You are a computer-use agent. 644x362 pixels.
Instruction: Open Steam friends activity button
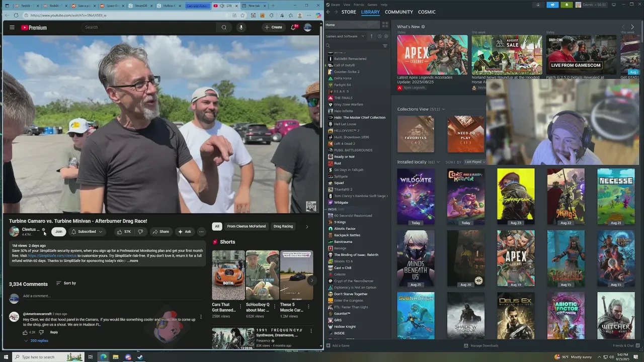[538, 5]
